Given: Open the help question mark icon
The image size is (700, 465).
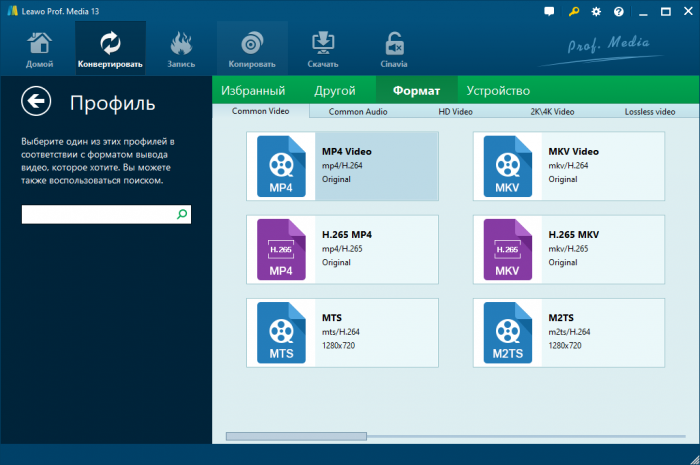Looking at the screenshot, I should point(618,12).
